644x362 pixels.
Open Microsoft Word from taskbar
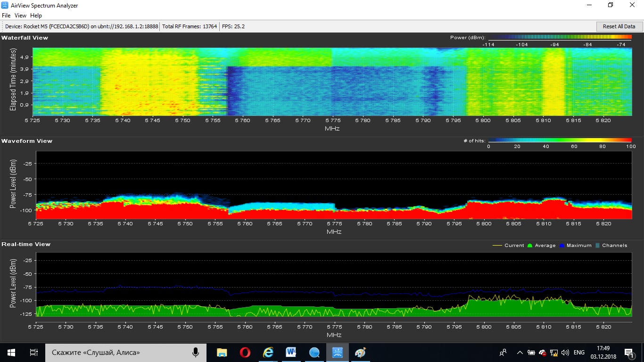coord(291,352)
